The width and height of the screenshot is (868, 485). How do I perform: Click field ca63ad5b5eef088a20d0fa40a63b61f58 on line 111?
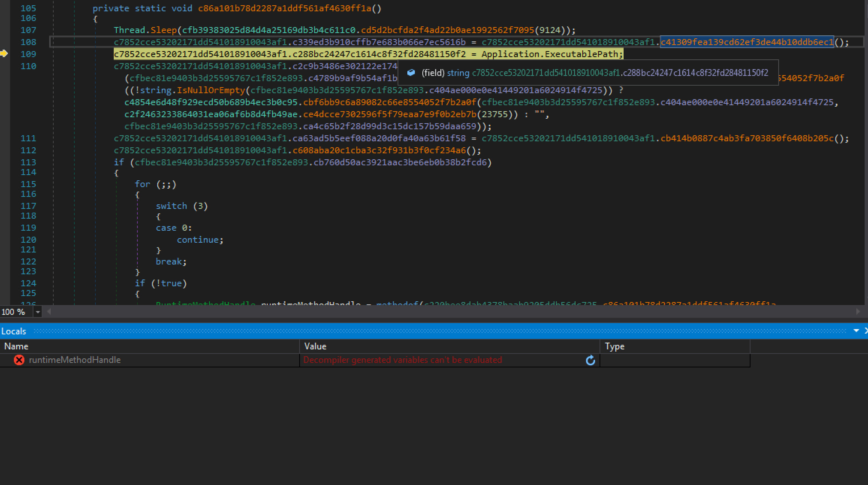pyautogui.click(x=379, y=138)
